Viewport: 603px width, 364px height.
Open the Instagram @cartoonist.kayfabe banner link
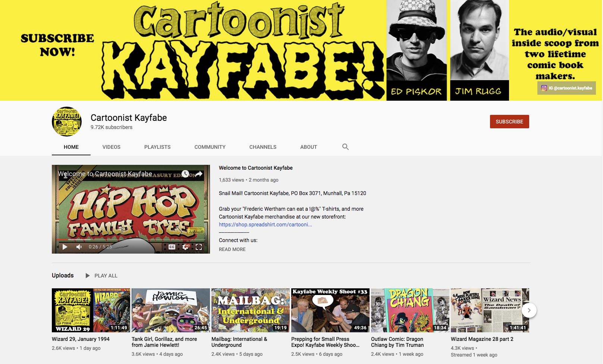(x=566, y=88)
